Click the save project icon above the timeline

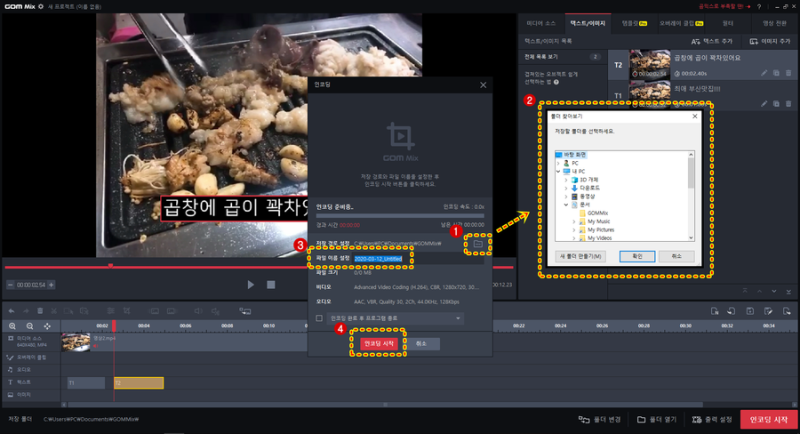coord(750,311)
